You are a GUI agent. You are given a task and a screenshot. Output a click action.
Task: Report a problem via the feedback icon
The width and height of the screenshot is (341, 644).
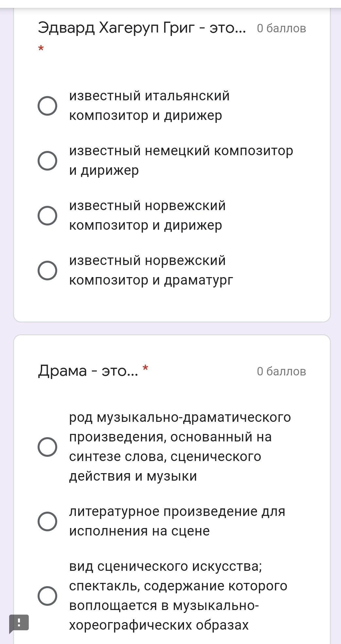pos(19,622)
